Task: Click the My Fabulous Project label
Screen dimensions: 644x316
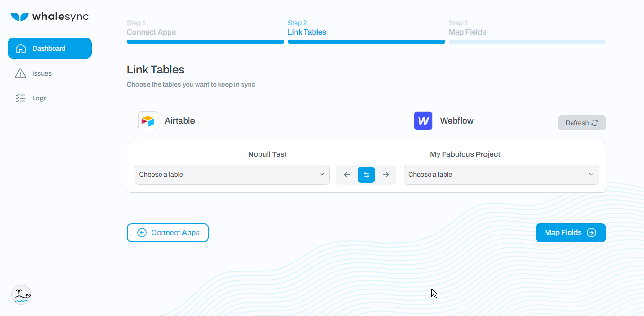Action: point(465,154)
